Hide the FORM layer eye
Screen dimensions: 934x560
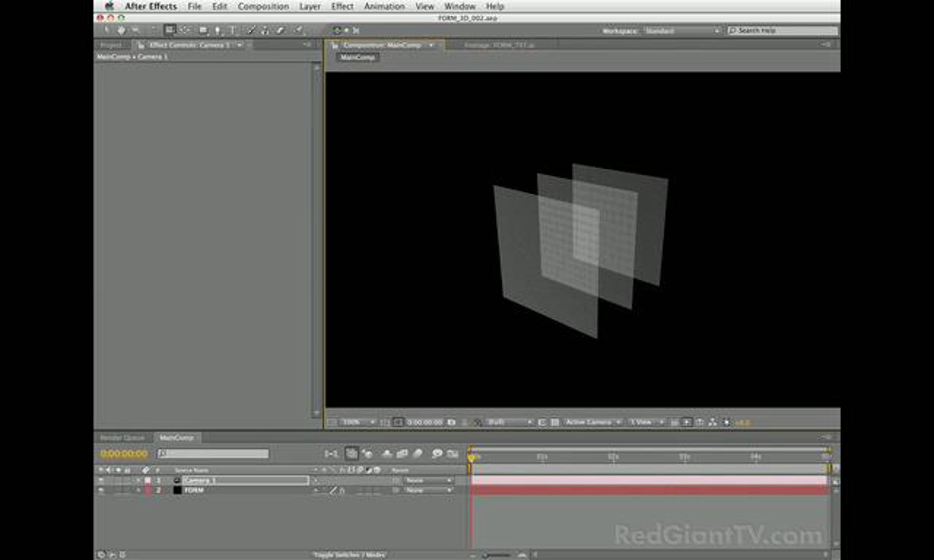pos(101,490)
